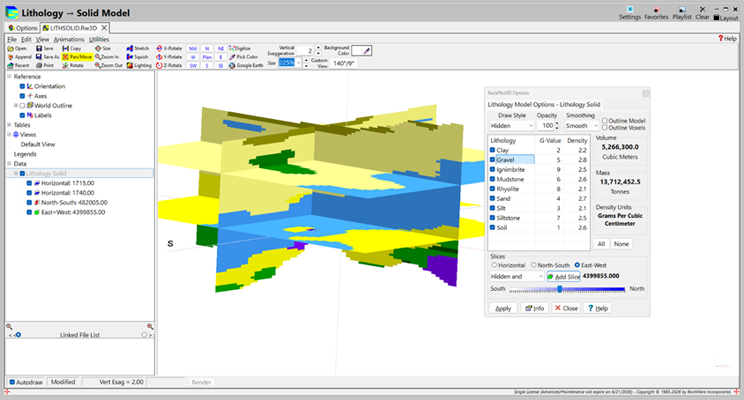Image resolution: width=744 pixels, height=400 pixels.
Task: Click the Append toolbar icon
Action: point(19,57)
